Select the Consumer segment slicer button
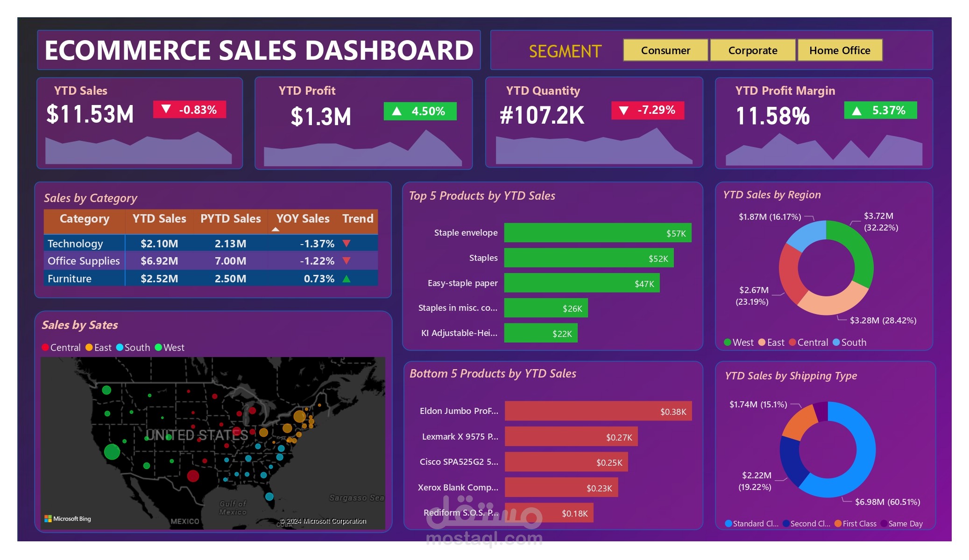The image size is (969, 560). (x=665, y=50)
